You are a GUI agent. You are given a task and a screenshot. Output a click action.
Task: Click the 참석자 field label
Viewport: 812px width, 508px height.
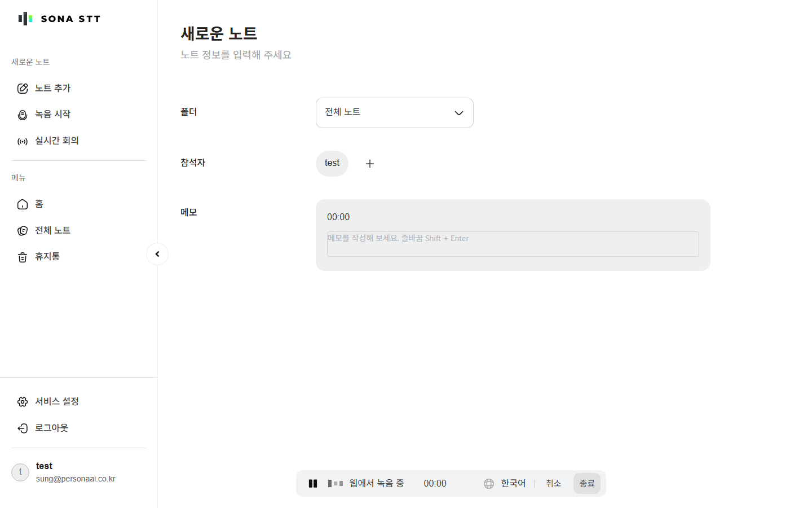coord(193,163)
